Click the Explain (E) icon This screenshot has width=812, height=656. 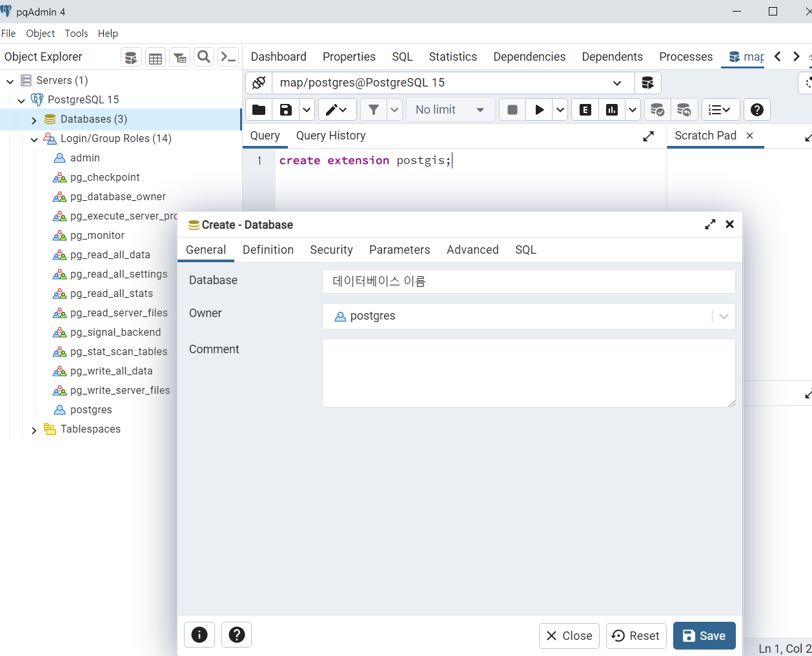(585, 110)
